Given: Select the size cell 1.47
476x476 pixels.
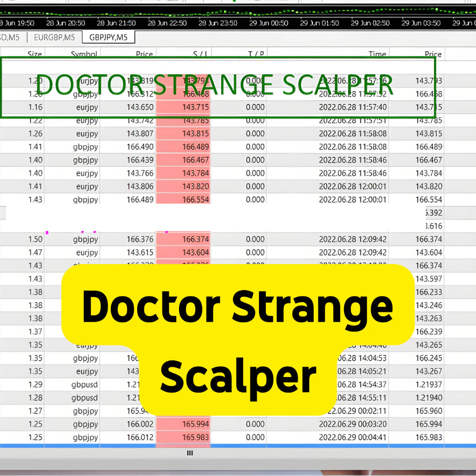Looking at the screenshot, I should (x=35, y=252).
